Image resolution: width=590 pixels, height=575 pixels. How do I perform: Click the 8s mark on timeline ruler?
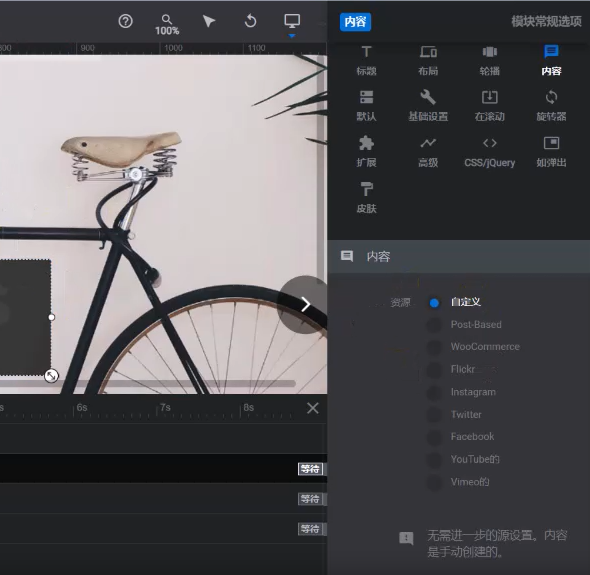tap(248, 408)
